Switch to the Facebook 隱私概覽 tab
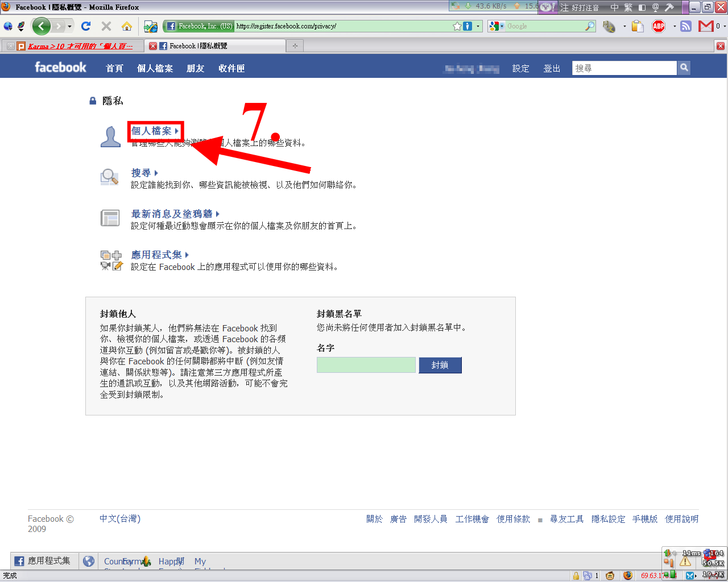Viewport: 728px width, 582px height. 215,46
